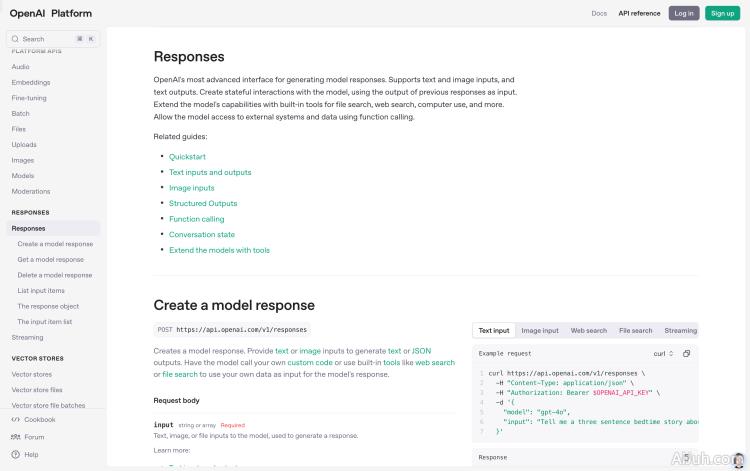Open the curl language dropdown
750x471 pixels.
tap(663, 353)
